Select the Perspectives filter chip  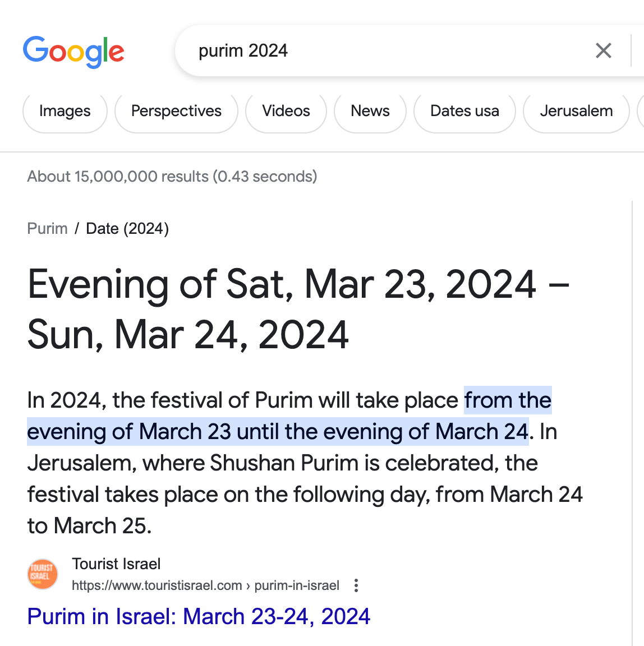[176, 112]
